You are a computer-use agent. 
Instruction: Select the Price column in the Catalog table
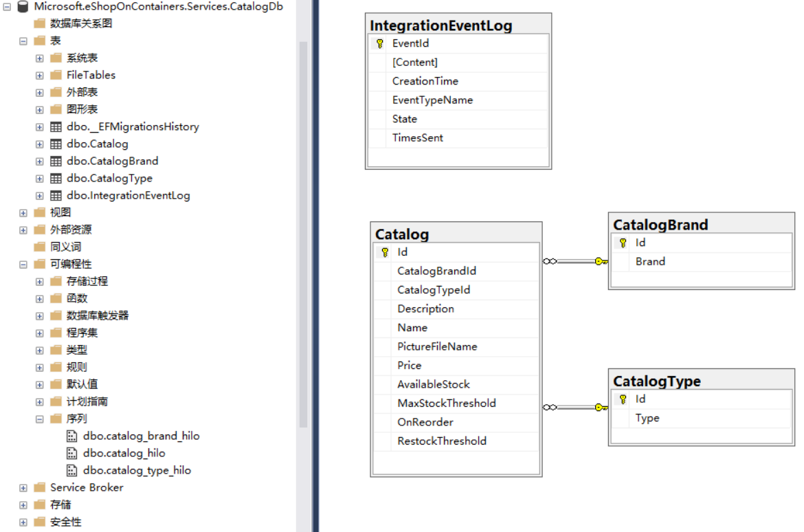tap(410, 365)
